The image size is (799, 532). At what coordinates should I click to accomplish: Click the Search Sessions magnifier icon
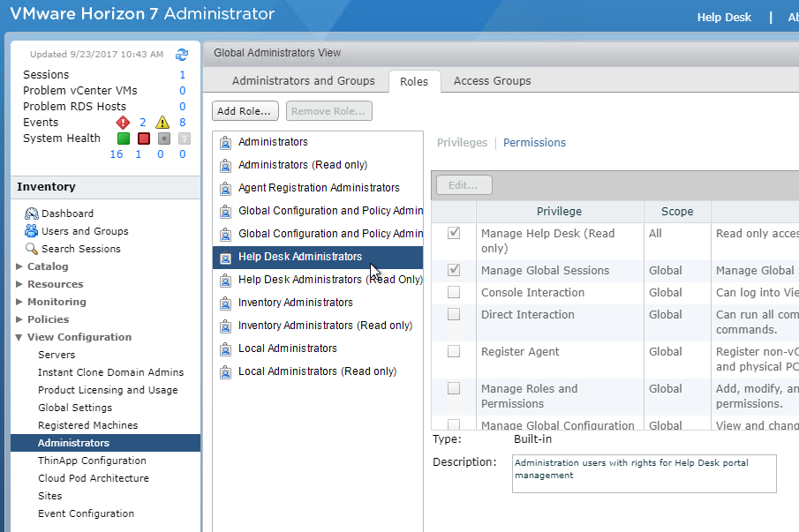click(x=32, y=249)
